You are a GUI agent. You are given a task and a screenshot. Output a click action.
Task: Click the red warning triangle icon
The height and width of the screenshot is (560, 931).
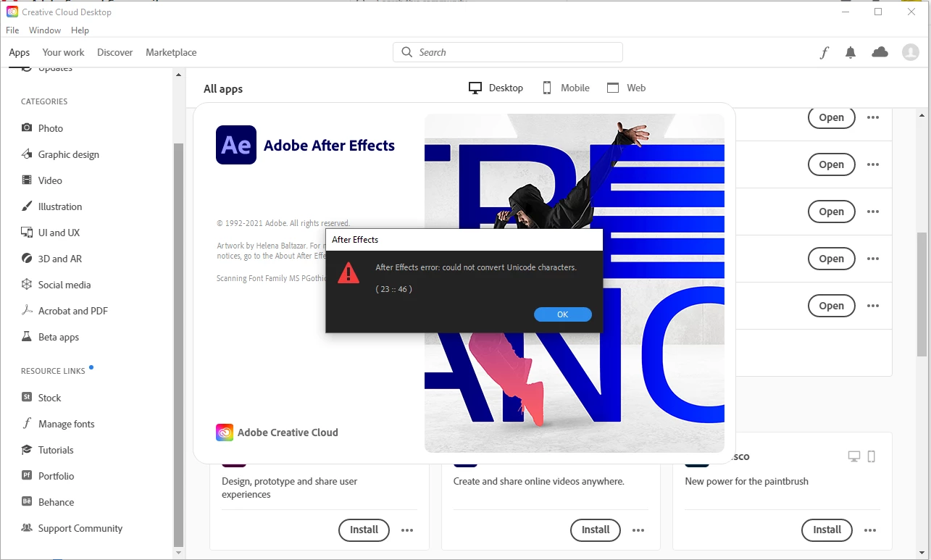coord(348,273)
